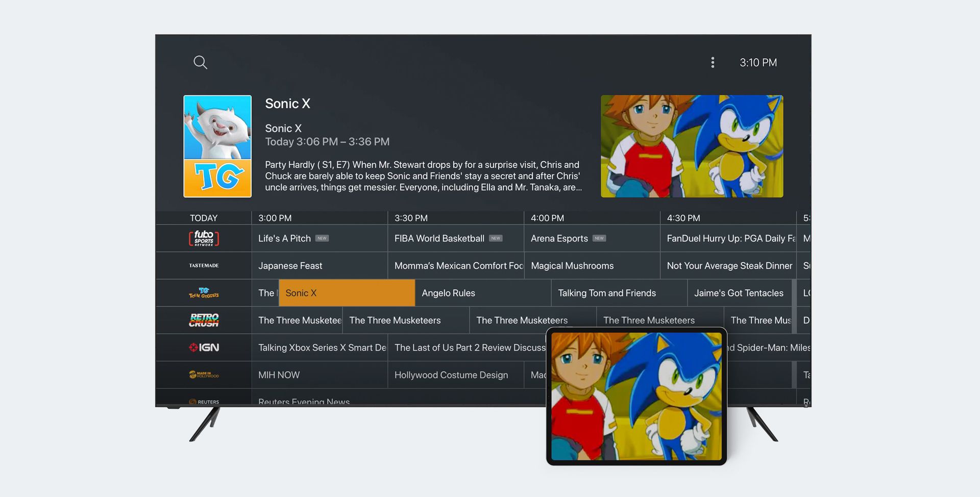Viewport: 980px width, 497px height.
Task: Jump to the 3:30 PM time header
Action: coord(411,218)
